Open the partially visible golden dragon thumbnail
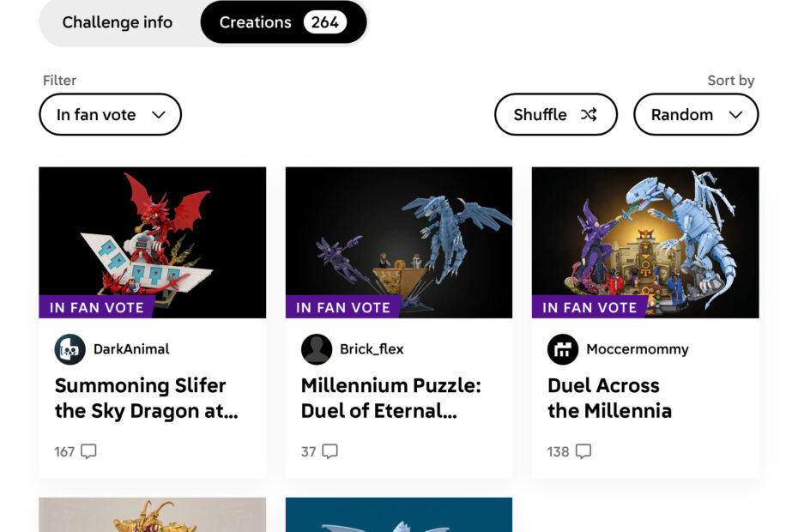798x532 pixels. (153, 515)
